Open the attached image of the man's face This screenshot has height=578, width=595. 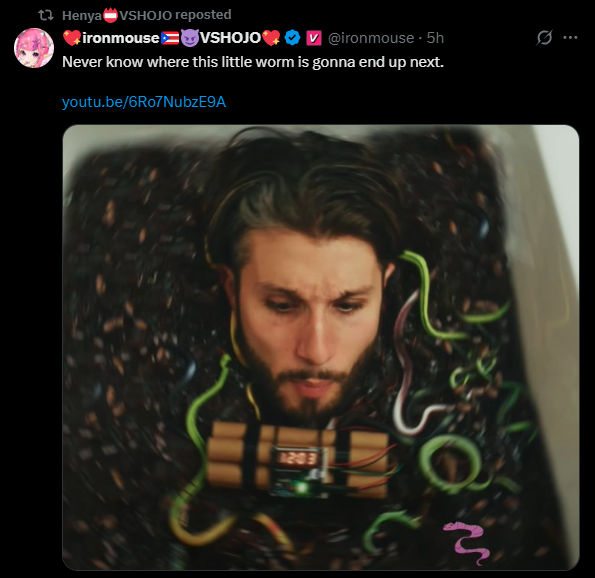321,347
